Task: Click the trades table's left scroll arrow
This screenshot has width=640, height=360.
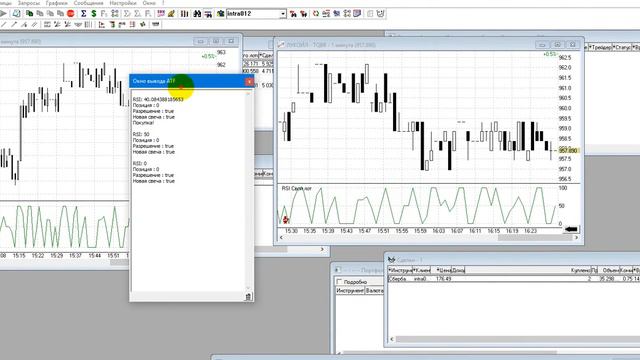Action: click(x=392, y=339)
